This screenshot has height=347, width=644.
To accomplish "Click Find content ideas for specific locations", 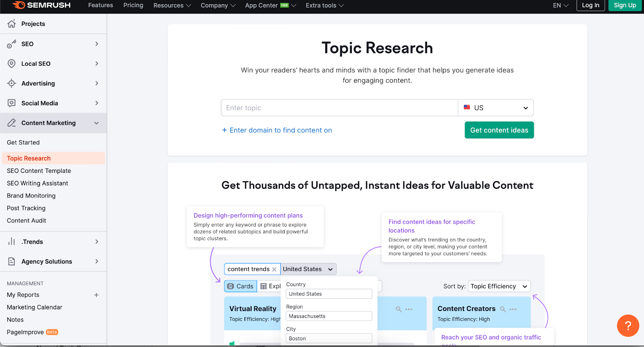I will (x=432, y=226).
